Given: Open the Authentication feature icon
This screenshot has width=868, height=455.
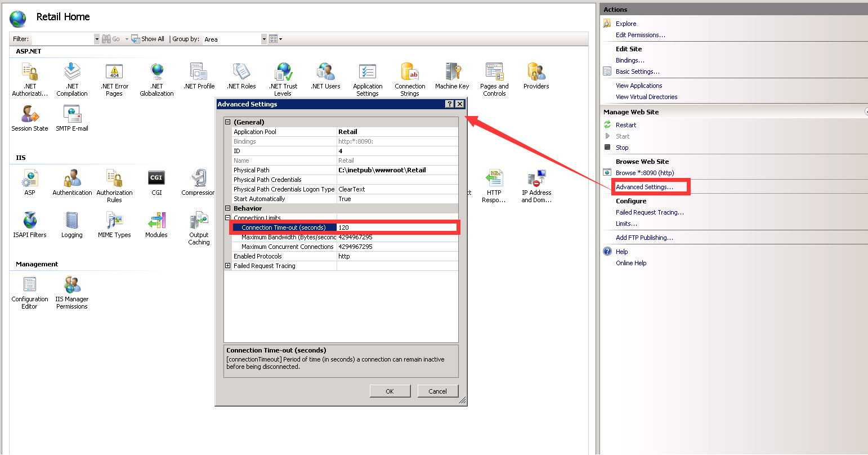Looking at the screenshot, I should [72, 182].
